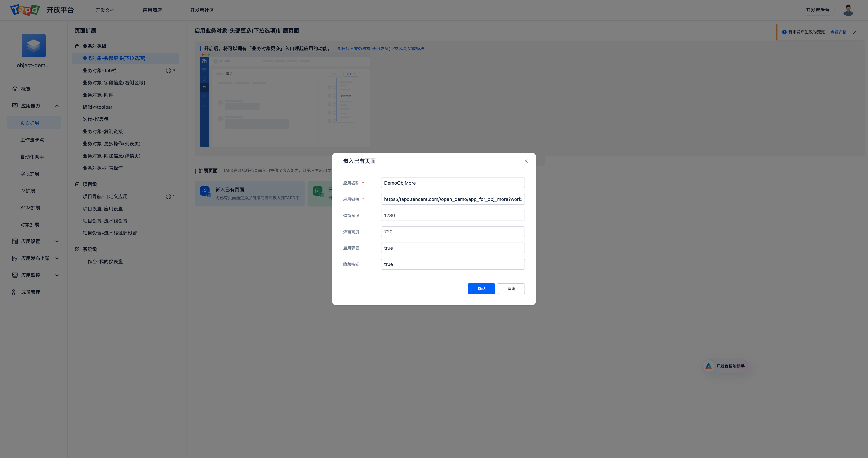Click the 弹窗宽度 input field
This screenshot has height=458, width=868.
(x=452, y=215)
